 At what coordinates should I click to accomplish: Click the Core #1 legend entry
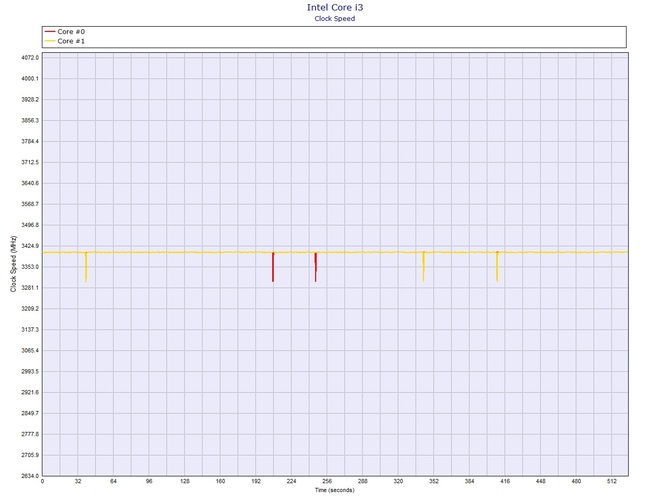click(65, 41)
